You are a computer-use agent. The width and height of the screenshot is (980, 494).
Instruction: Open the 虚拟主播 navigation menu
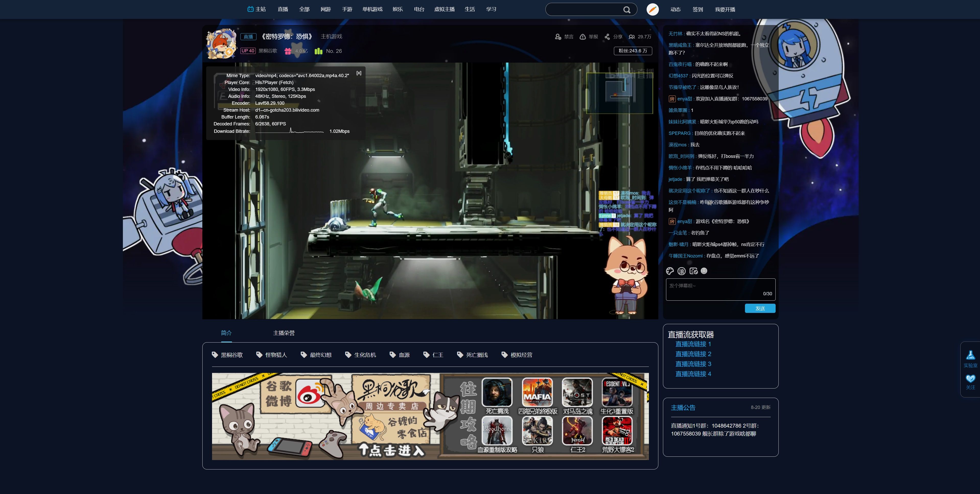pyautogui.click(x=444, y=9)
